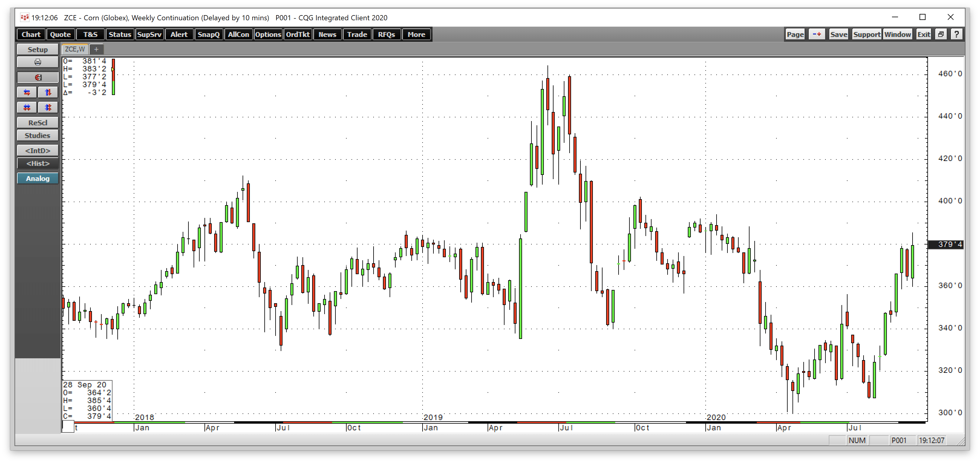Click the printer icon button
This screenshot has width=980, height=463.
click(x=38, y=62)
